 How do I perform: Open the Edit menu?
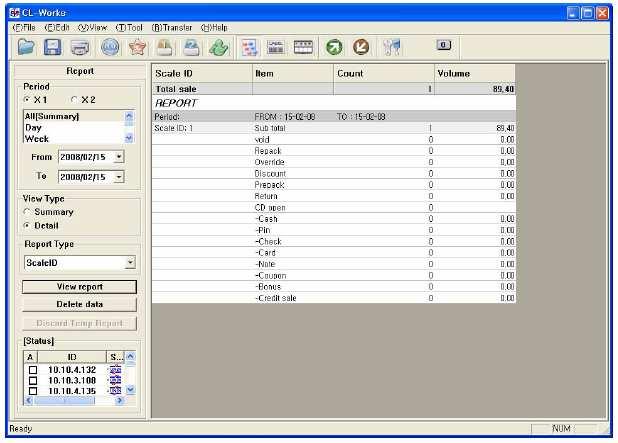pos(57,28)
